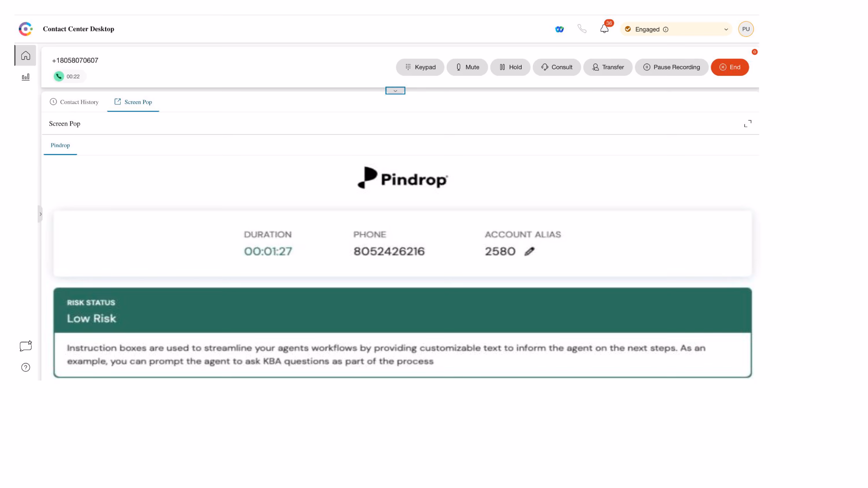Pause Recording of the call
The width and height of the screenshot is (868, 488).
(x=672, y=67)
